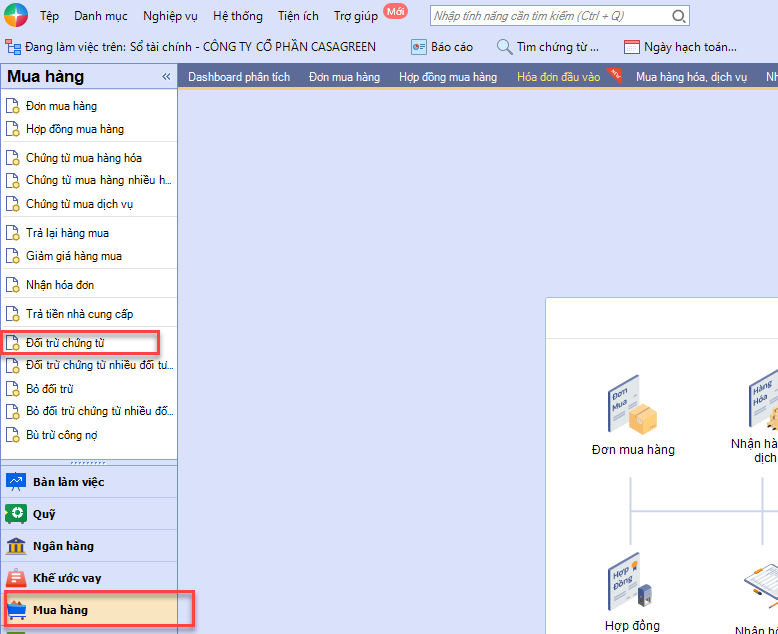778x634 pixels.
Task: Switch to Dashboard phân tích tab
Action: point(239,77)
